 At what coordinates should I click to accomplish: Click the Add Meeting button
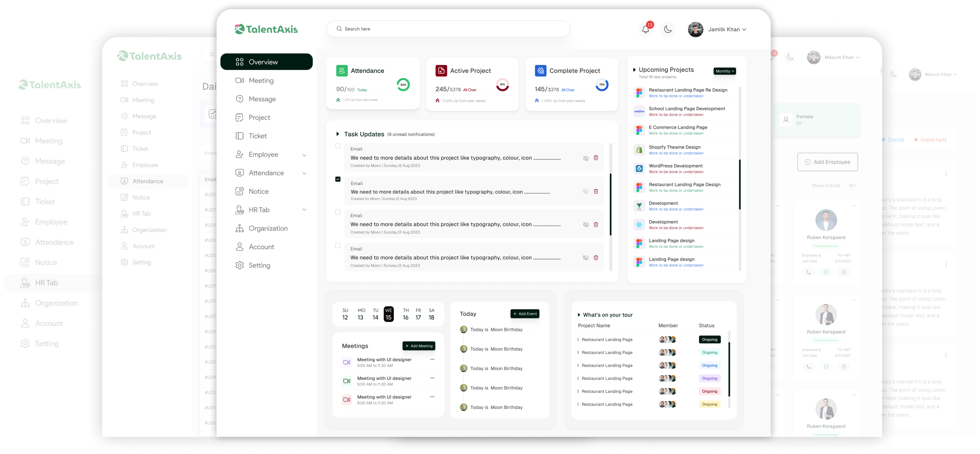pos(419,346)
